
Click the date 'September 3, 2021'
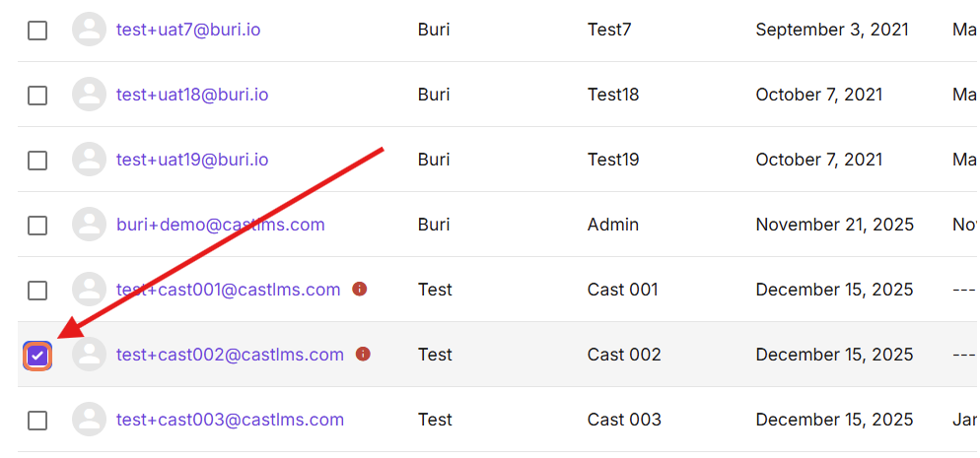point(832,30)
